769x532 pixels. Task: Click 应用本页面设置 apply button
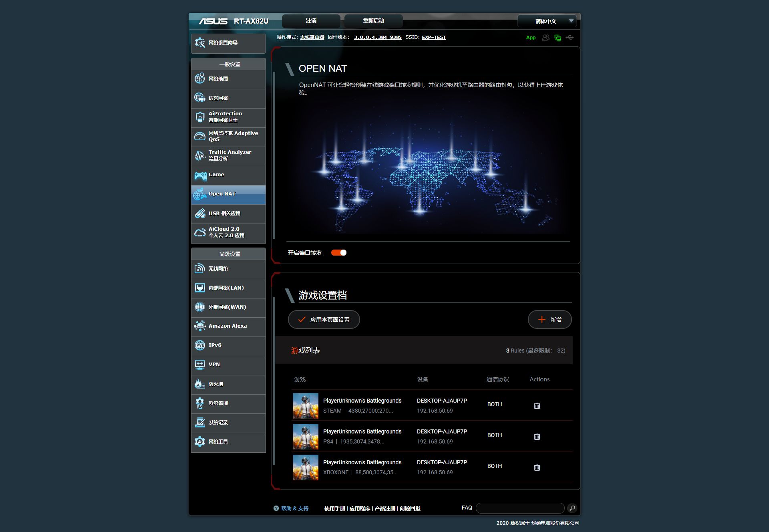point(324,320)
